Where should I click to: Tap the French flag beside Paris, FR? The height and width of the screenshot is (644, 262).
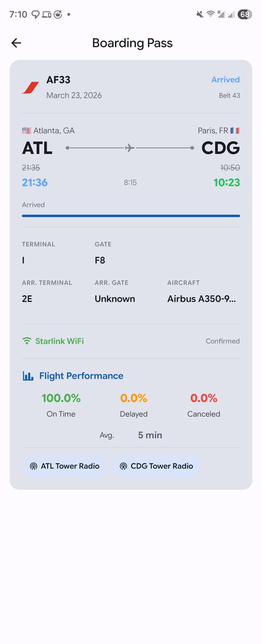[235, 130]
